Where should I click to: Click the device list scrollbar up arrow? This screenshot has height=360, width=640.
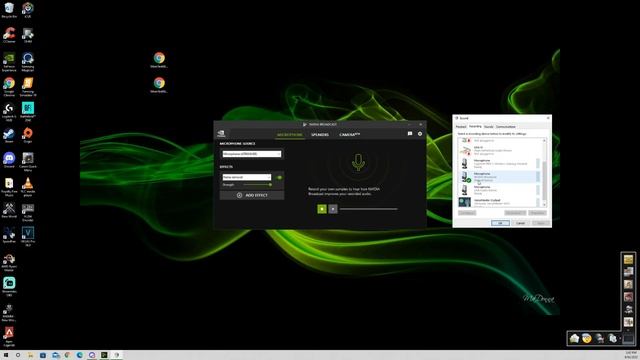point(544,140)
